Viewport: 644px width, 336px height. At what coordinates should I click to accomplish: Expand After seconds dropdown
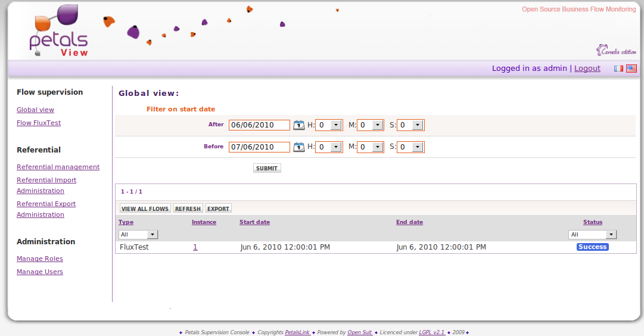pyautogui.click(x=417, y=125)
